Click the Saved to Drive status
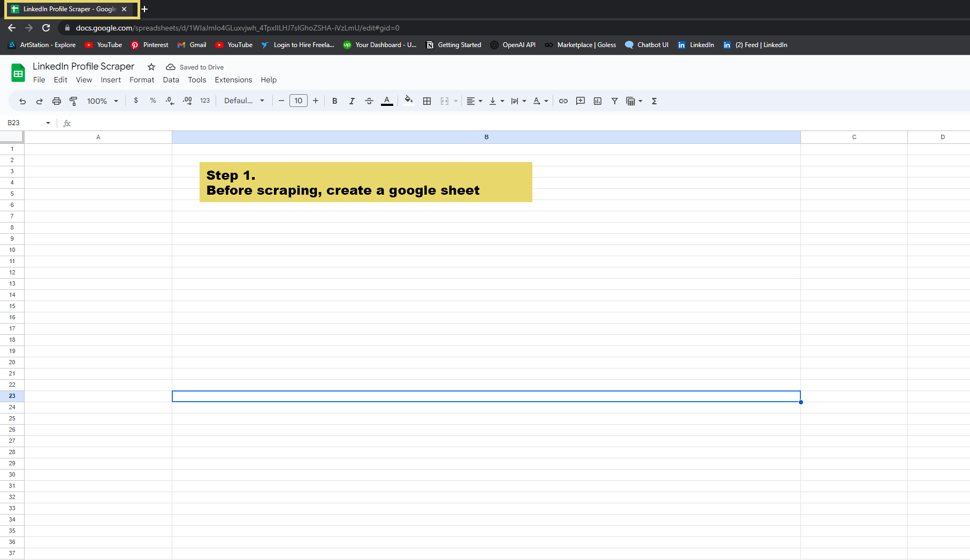Viewport: 970px width, 560px height. click(195, 67)
